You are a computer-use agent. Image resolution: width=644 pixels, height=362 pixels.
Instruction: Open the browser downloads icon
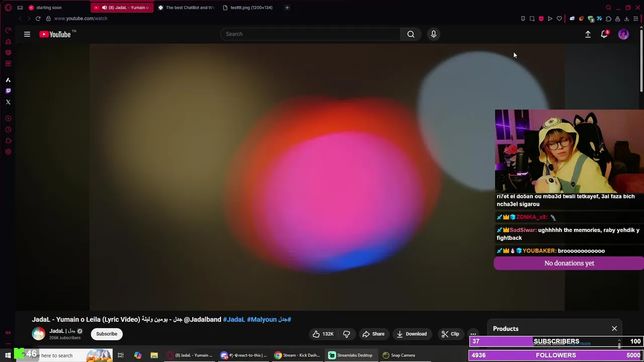[x=626, y=19]
